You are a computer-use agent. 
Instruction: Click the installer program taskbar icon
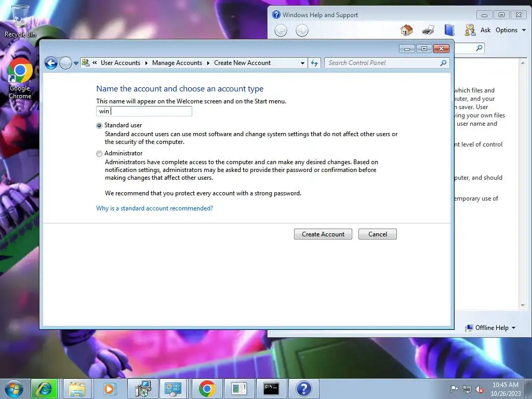pos(142,389)
